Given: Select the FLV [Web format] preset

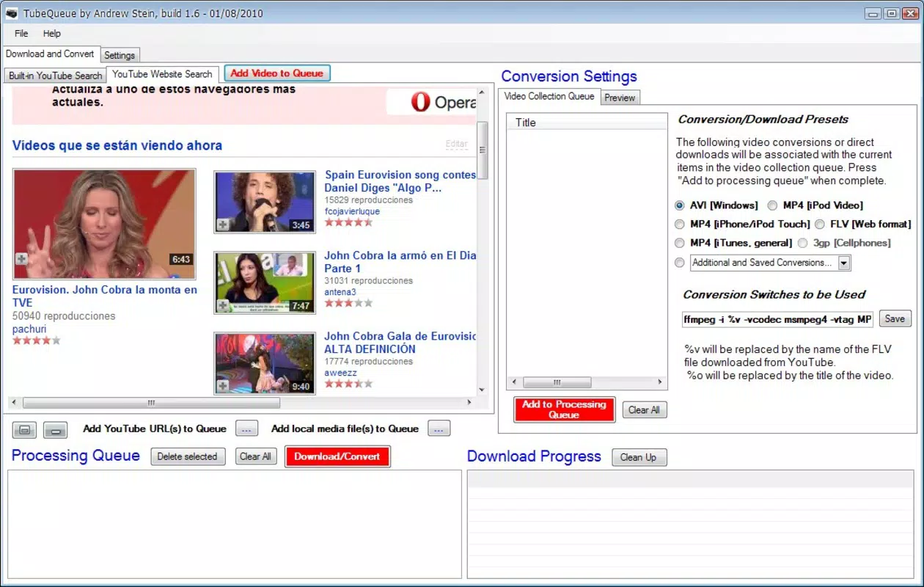Looking at the screenshot, I should pos(820,224).
